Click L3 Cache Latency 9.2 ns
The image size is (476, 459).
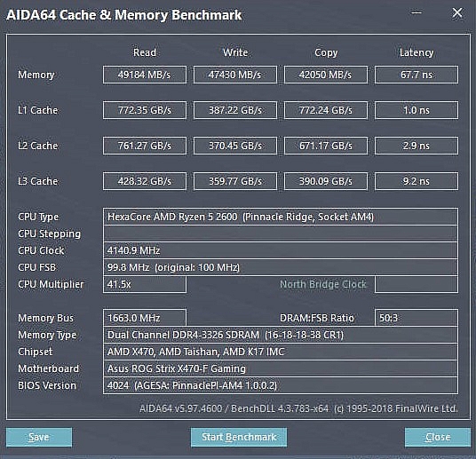pos(416,181)
